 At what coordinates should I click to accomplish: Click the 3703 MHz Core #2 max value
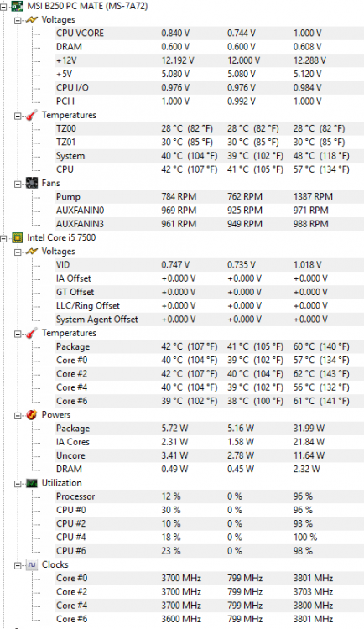tap(313, 592)
